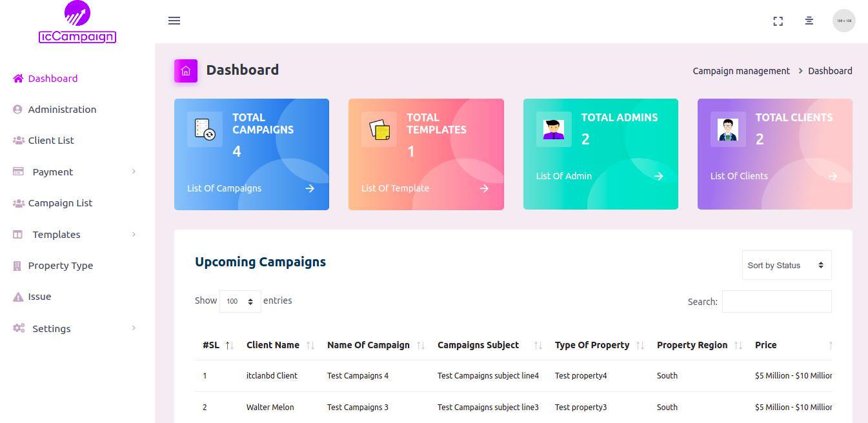Toggle the hamburger sidebar menu
Image resolution: width=868 pixels, height=423 pixels.
[174, 21]
